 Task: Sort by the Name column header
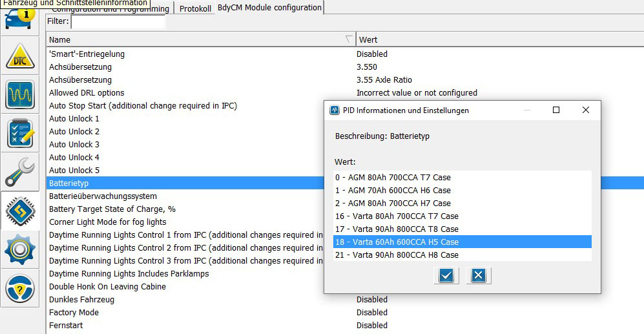coord(201,39)
